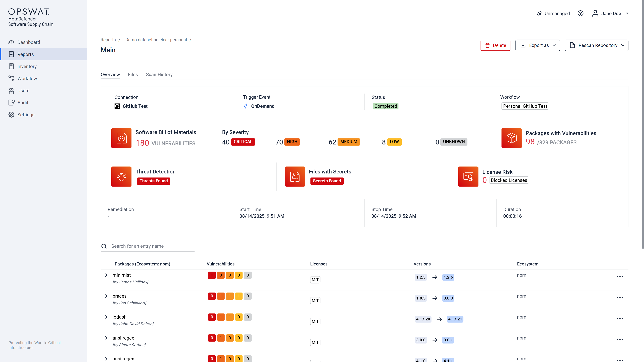This screenshot has height=362, width=644.
Task: Open the help question mark icon
Action: [580, 13]
